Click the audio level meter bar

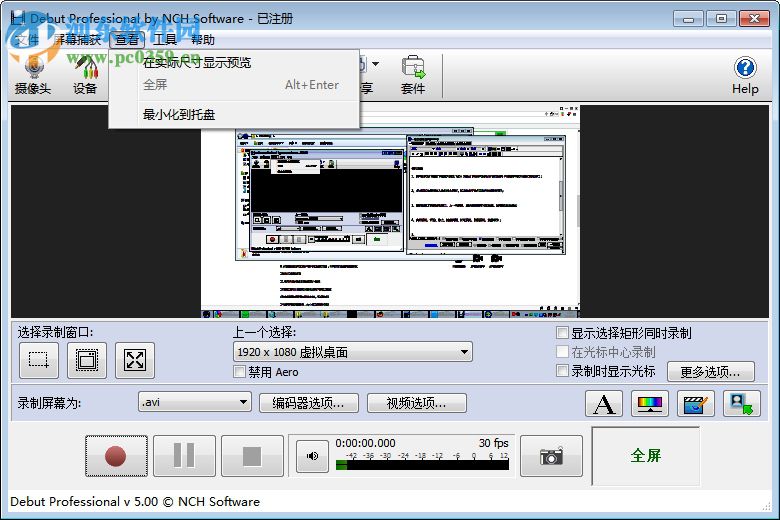[422, 465]
